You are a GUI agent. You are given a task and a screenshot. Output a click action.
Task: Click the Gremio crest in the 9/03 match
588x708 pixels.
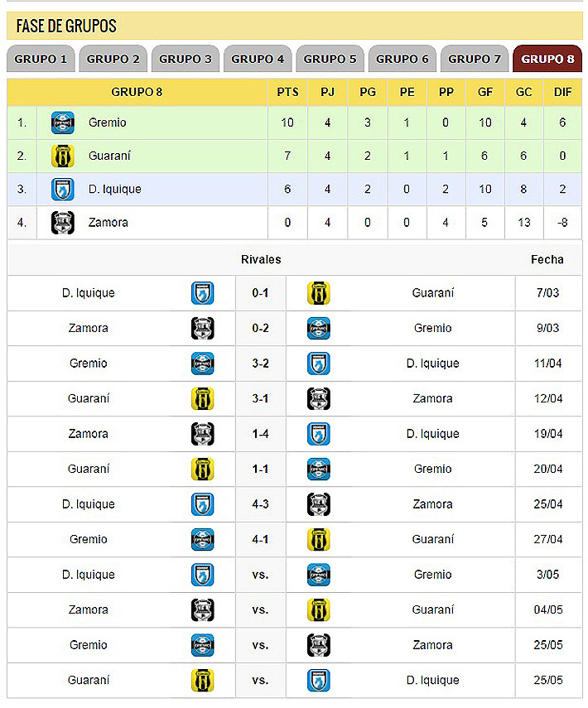coord(319,328)
